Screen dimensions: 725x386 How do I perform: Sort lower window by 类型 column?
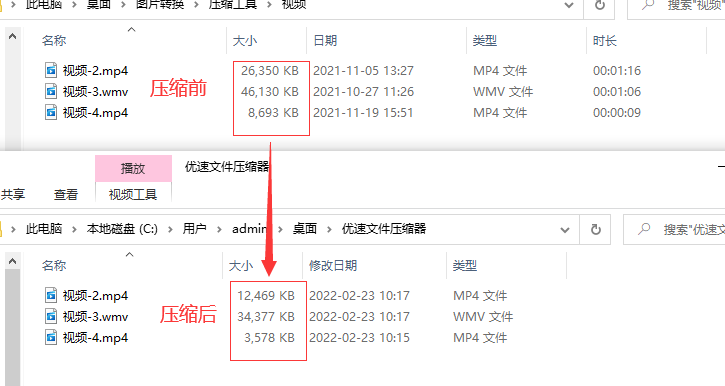pyautogui.click(x=465, y=265)
